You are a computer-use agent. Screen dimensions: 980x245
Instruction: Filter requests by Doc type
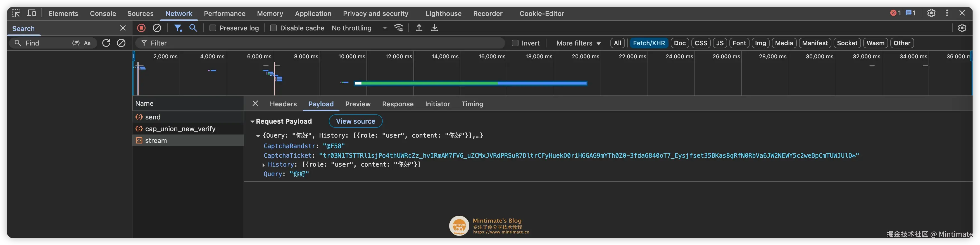[x=679, y=43]
